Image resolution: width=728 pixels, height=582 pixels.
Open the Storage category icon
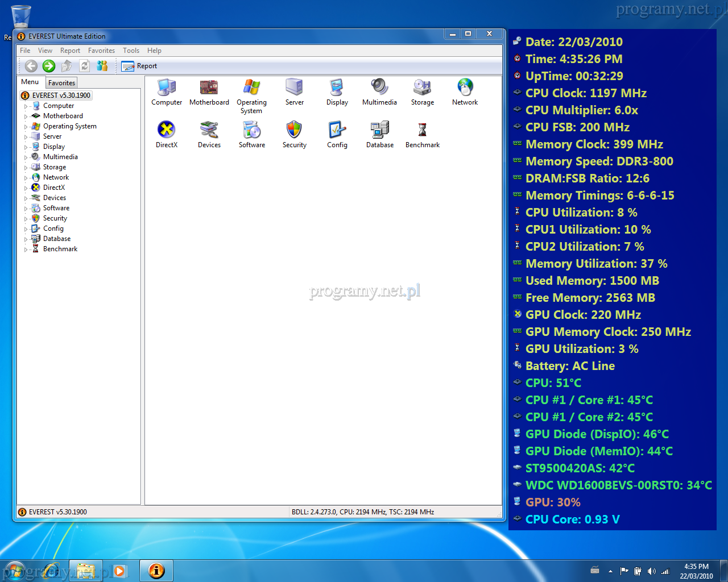pyautogui.click(x=422, y=88)
